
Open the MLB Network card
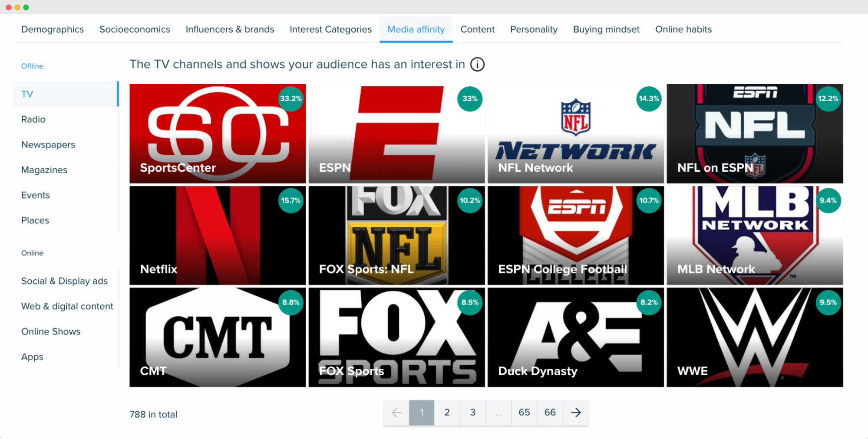[755, 236]
